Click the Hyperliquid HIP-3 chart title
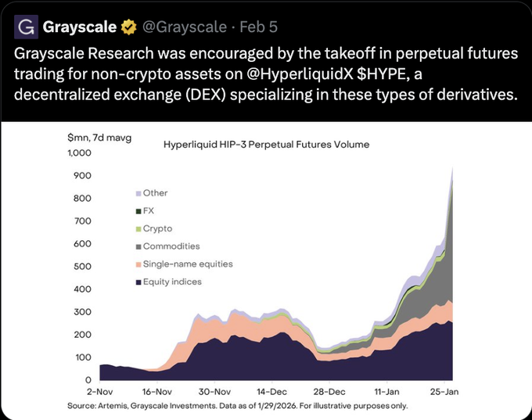 pyautogui.click(x=266, y=145)
